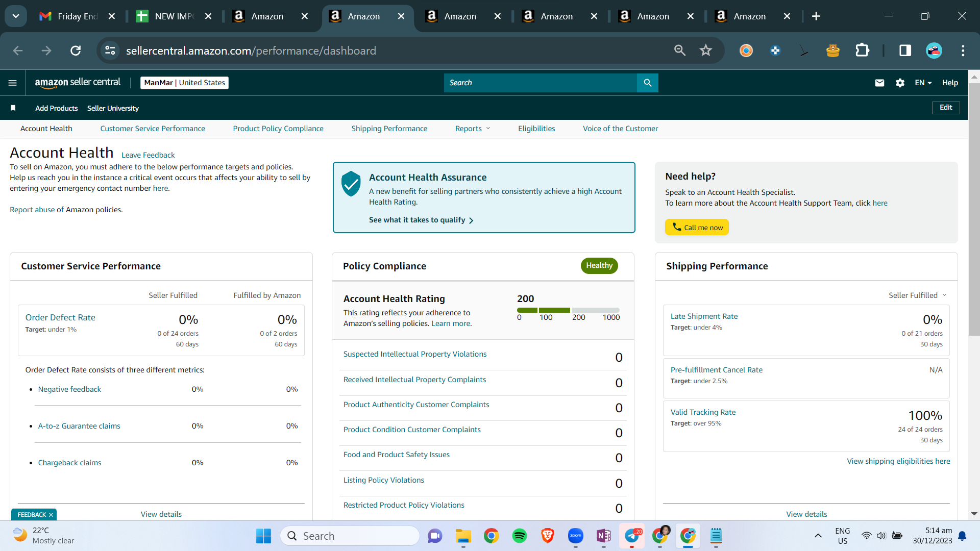Click the orange circle extension icon

pos(746,51)
